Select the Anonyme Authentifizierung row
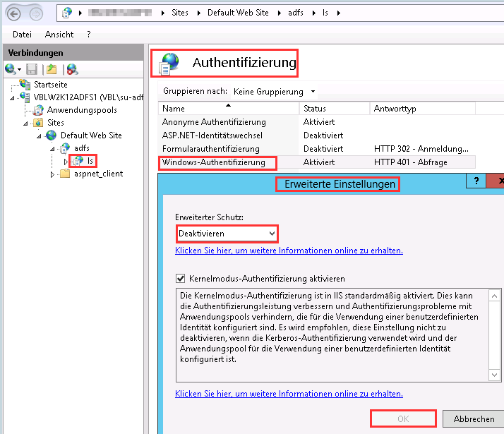The image size is (504, 434). click(214, 122)
